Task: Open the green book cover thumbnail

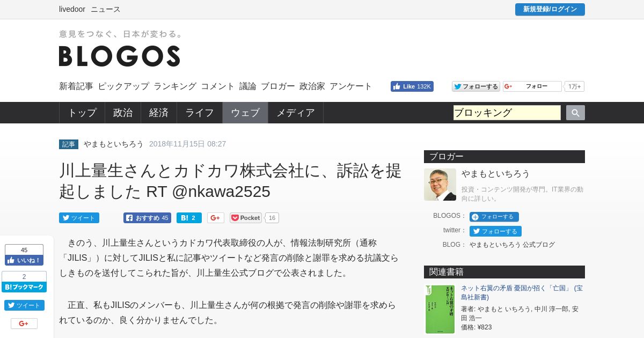Action: click(440, 309)
